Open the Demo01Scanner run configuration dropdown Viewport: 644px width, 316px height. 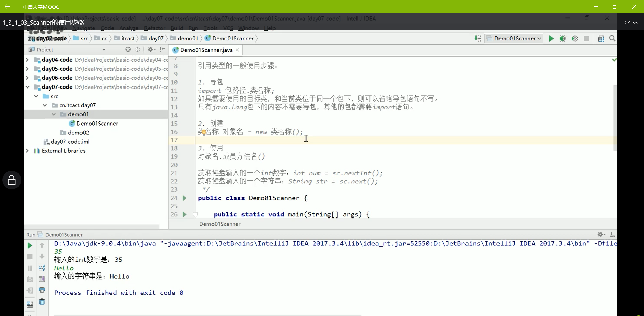coord(514,39)
